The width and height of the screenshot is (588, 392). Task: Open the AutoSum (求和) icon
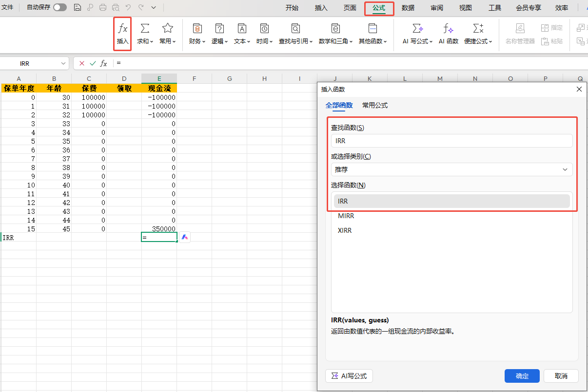point(145,29)
